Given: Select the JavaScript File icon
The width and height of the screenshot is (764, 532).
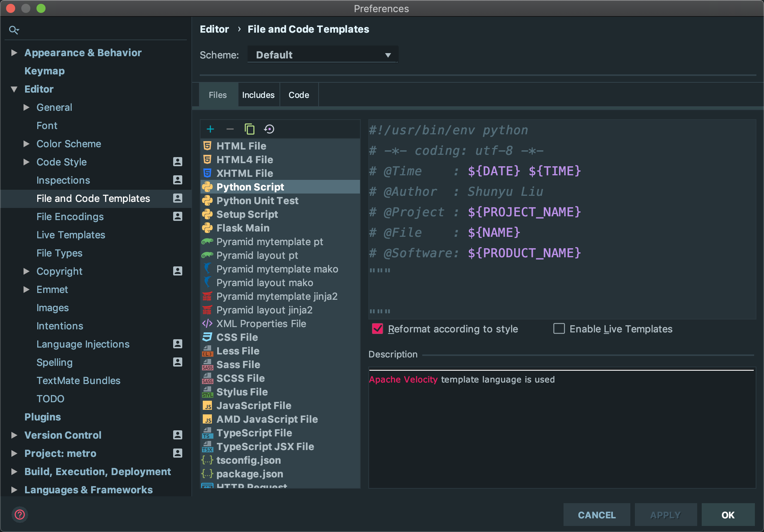Looking at the screenshot, I should pyautogui.click(x=207, y=405).
